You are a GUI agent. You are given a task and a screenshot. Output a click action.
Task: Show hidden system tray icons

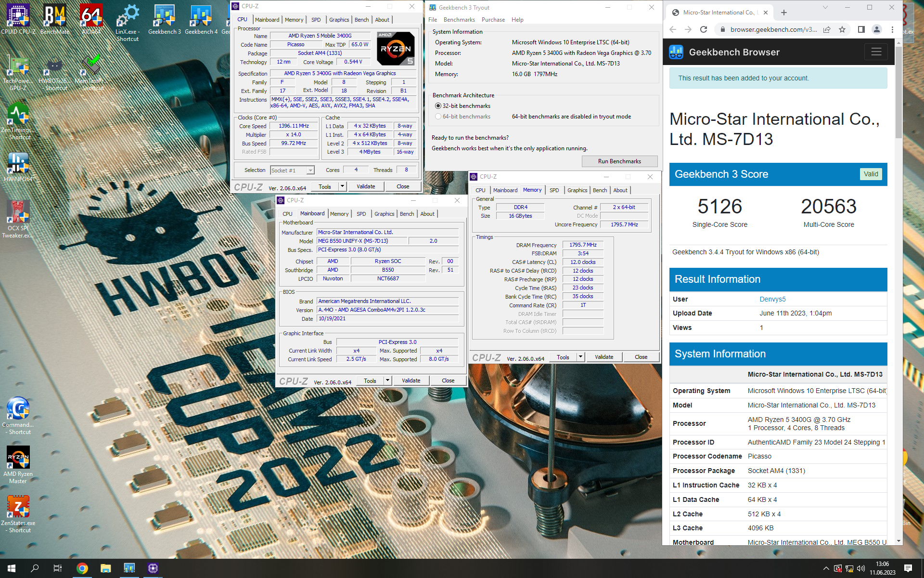point(826,568)
